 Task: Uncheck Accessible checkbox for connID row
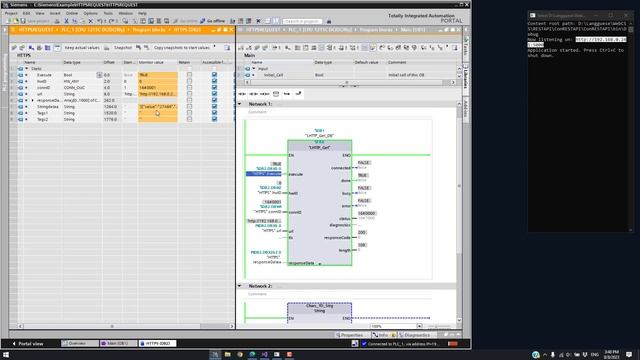214,87
